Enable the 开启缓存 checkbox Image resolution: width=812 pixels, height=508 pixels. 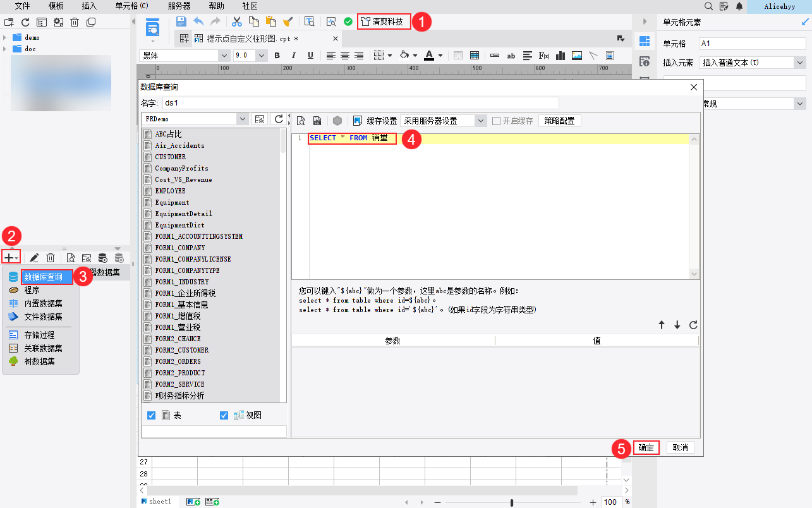click(x=497, y=121)
